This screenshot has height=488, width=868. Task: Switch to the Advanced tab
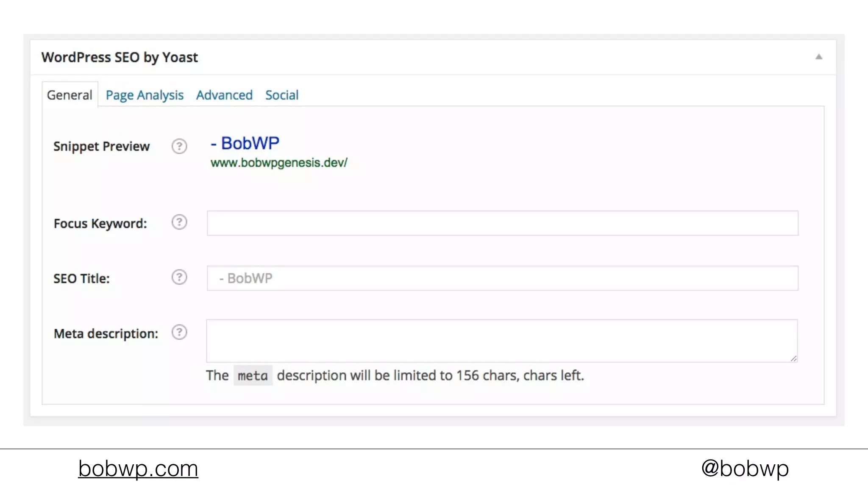tap(224, 95)
